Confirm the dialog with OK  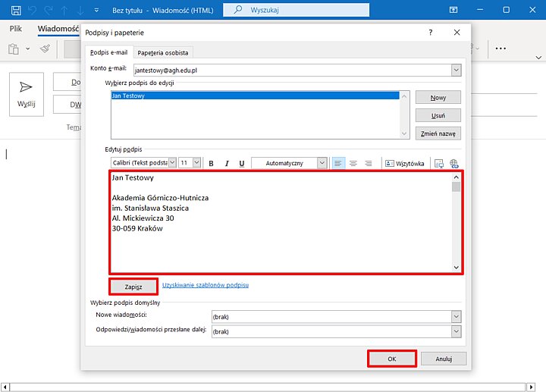point(392,359)
